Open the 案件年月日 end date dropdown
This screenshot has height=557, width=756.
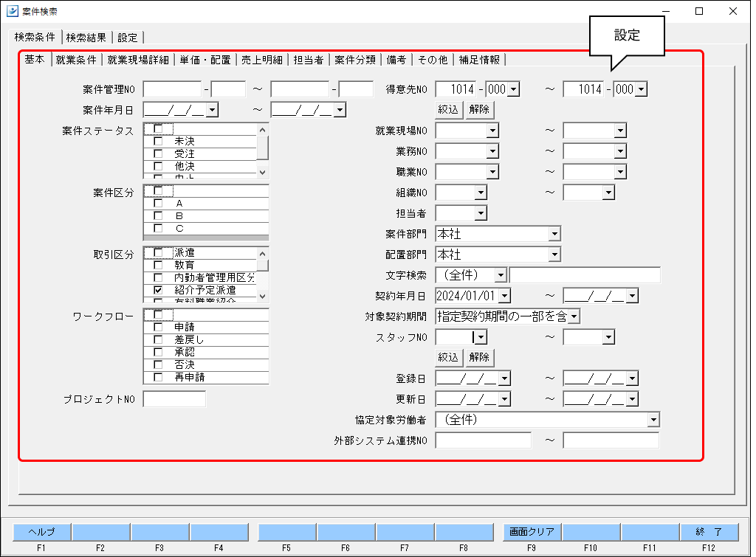tap(340, 110)
